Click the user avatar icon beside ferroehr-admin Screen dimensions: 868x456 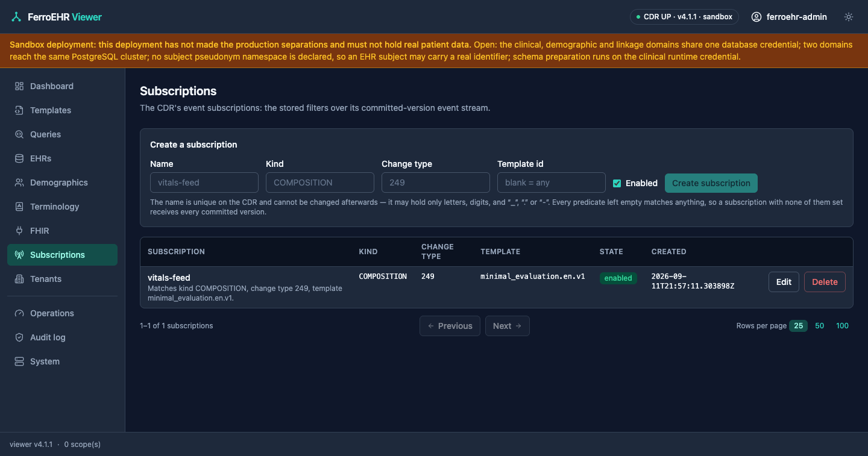[756, 17]
